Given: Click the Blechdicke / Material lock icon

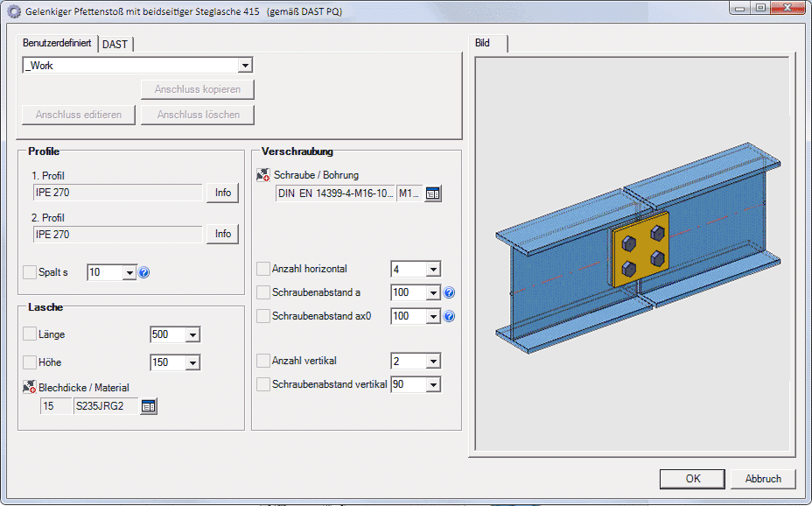Looking at the screenshot, I should point(29,388).
